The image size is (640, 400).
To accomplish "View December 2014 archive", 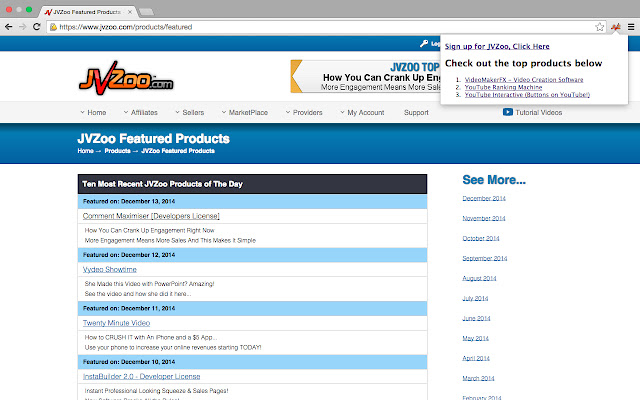I will (484, 198).
